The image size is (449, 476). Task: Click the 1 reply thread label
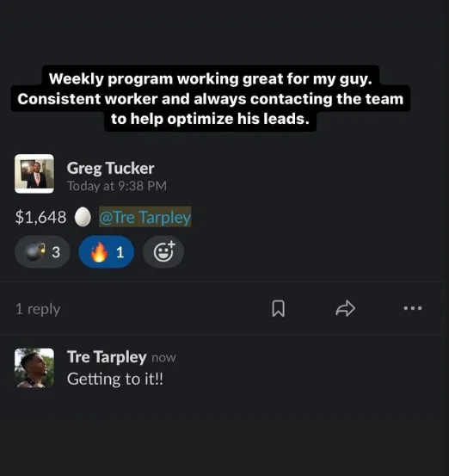pyautogui.click(x=38, y=309)
